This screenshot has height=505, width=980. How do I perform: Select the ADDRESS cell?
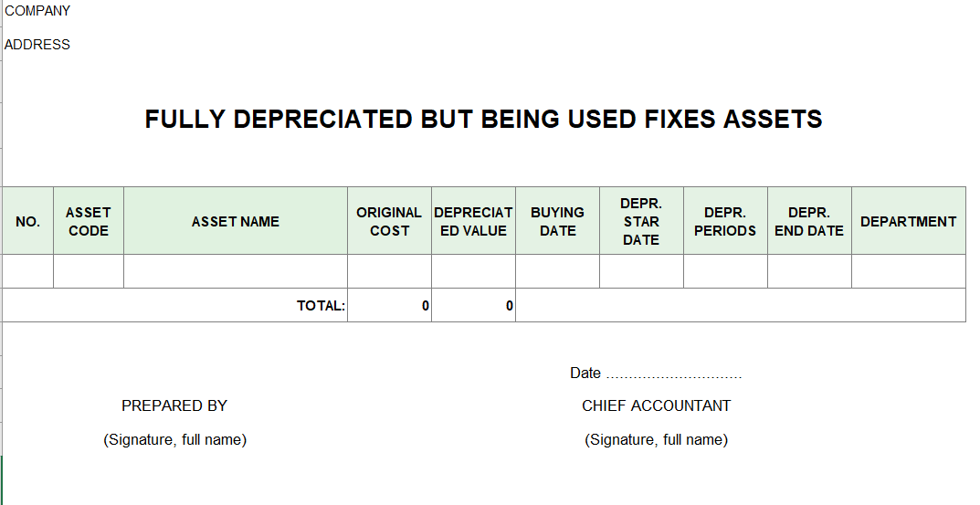point(37,45)
